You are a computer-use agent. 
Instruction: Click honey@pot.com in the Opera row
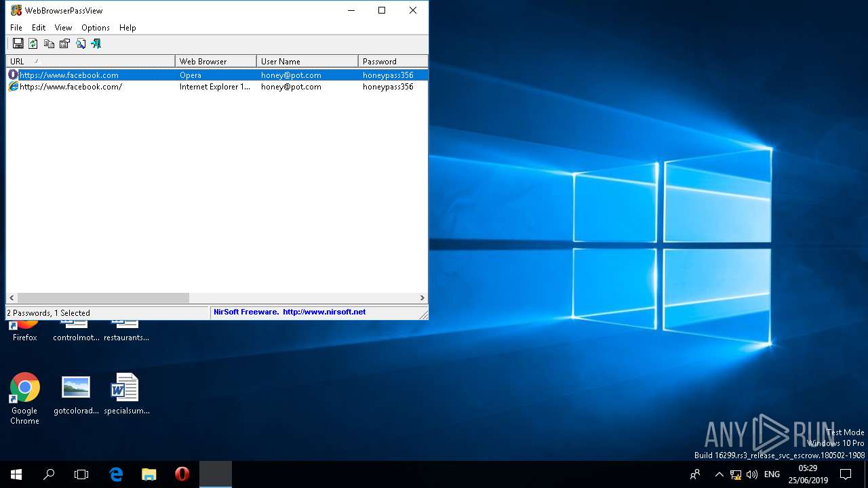coord(291,75)
